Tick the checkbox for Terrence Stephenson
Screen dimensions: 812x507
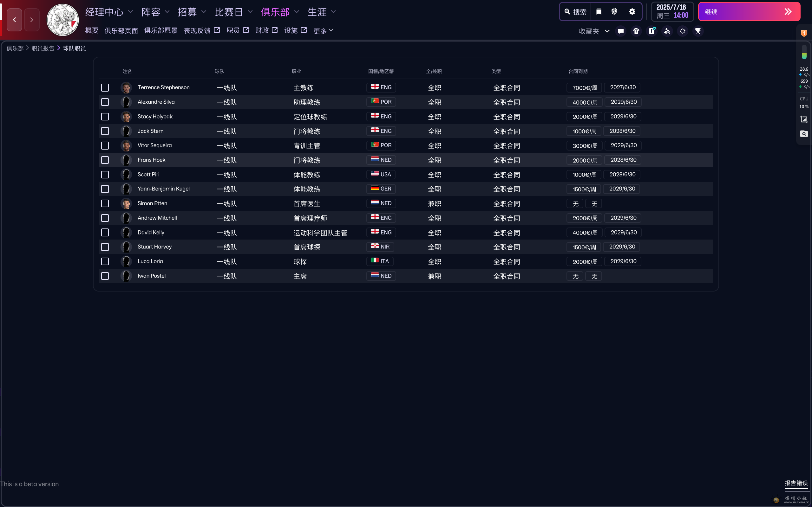(x=105, y=87)
